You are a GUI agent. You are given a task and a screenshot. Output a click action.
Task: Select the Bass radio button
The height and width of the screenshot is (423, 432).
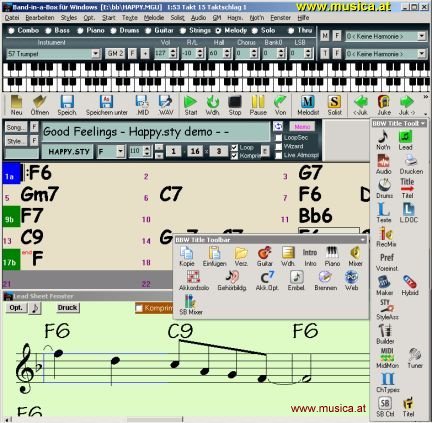(x=48, y=31)
